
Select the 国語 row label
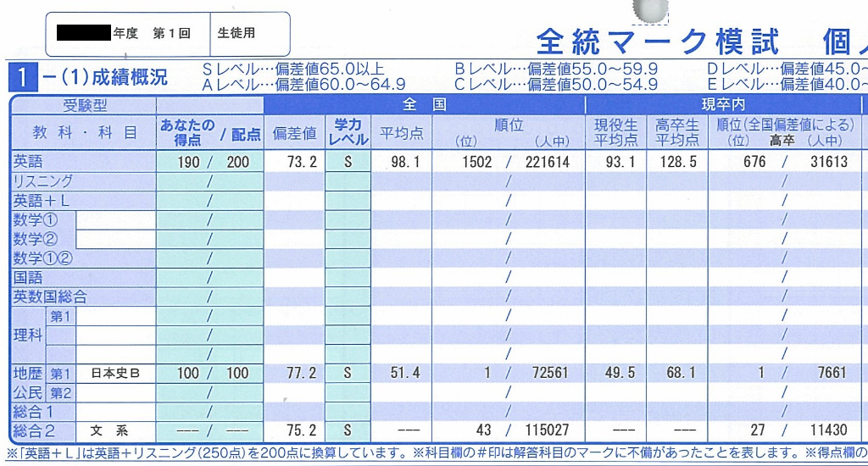pos(28,277)
